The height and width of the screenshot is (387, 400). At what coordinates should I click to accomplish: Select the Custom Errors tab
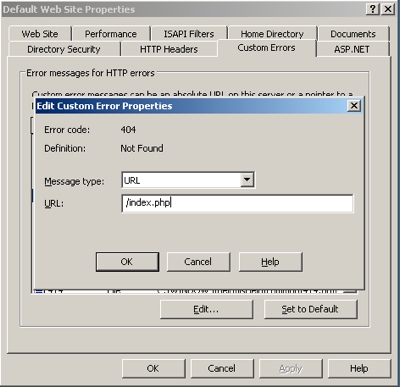click(x=266, y=48)
